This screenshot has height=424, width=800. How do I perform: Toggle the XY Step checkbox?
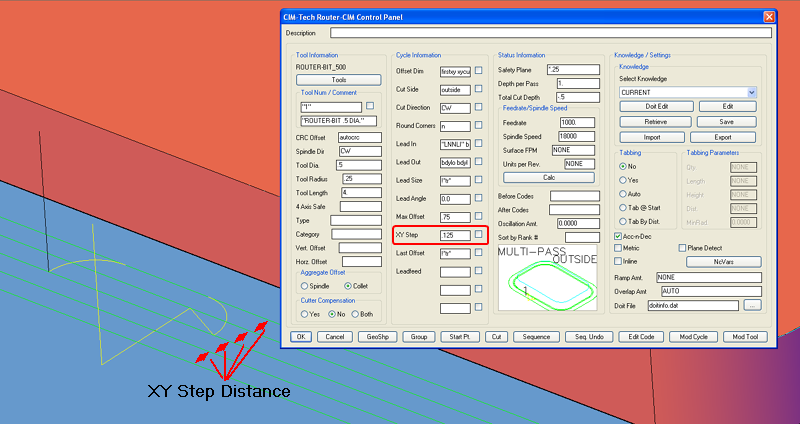(478, 234)
